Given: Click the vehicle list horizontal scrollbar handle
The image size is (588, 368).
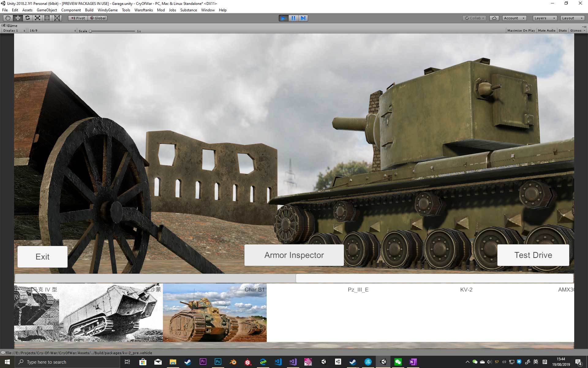Looking at the screenshot, I should [x=434, y=278].
